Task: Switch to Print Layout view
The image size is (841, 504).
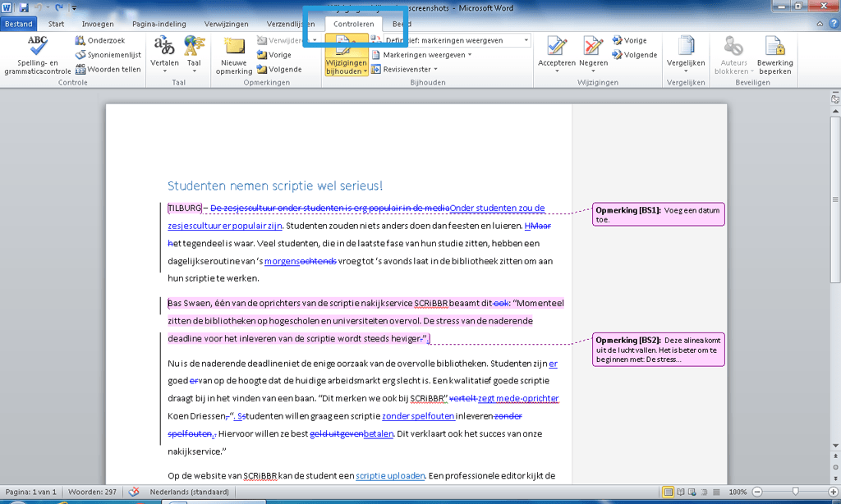Action: click(669, 492)
